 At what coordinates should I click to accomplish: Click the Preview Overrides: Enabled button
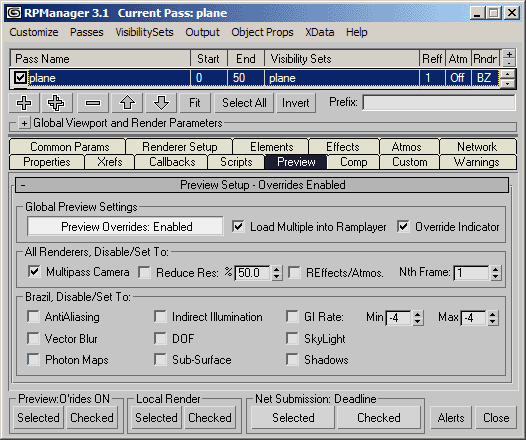pos(125,227)
